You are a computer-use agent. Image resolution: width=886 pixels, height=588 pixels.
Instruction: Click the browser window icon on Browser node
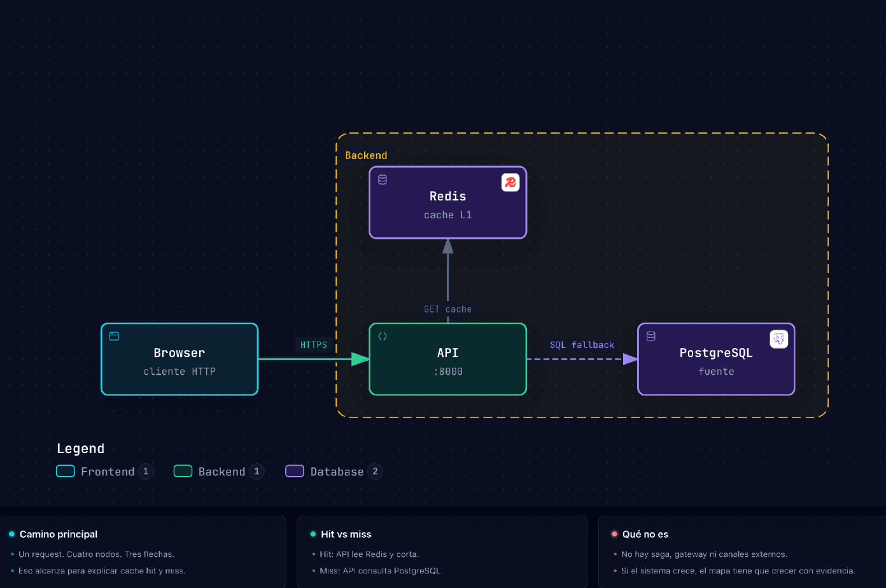pyautogui.click(x=115, y=336)
